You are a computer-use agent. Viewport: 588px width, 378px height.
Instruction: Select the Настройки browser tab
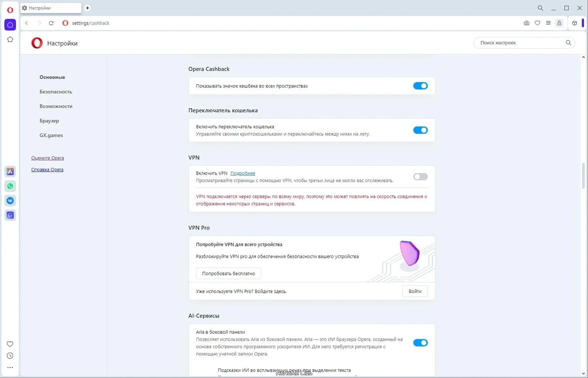(x=50, y=8)
